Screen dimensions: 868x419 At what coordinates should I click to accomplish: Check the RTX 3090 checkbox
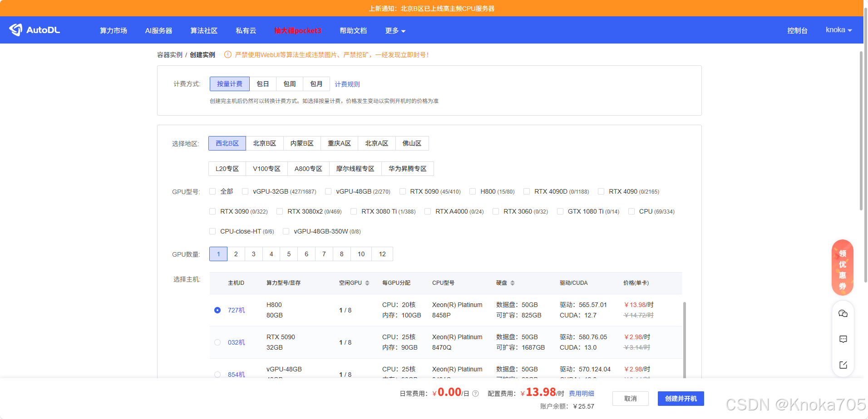tap(212, 211)
